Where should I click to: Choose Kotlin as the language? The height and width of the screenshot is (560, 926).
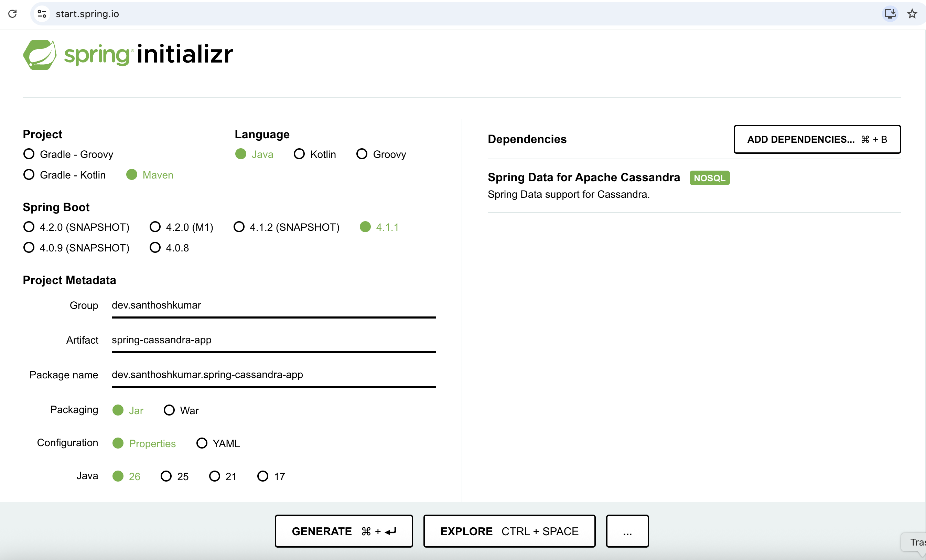tap(315, 154)
